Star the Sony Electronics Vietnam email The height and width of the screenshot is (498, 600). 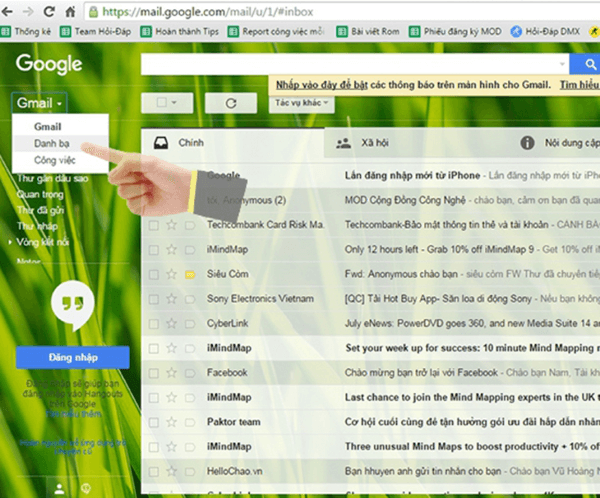coord(171,299)
